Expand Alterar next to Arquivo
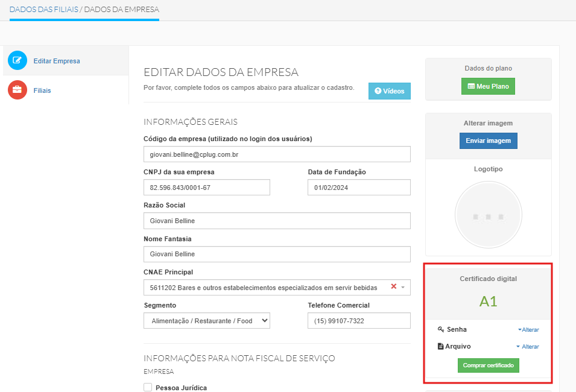The image size is (576, 392). click(x=528, y=347)
